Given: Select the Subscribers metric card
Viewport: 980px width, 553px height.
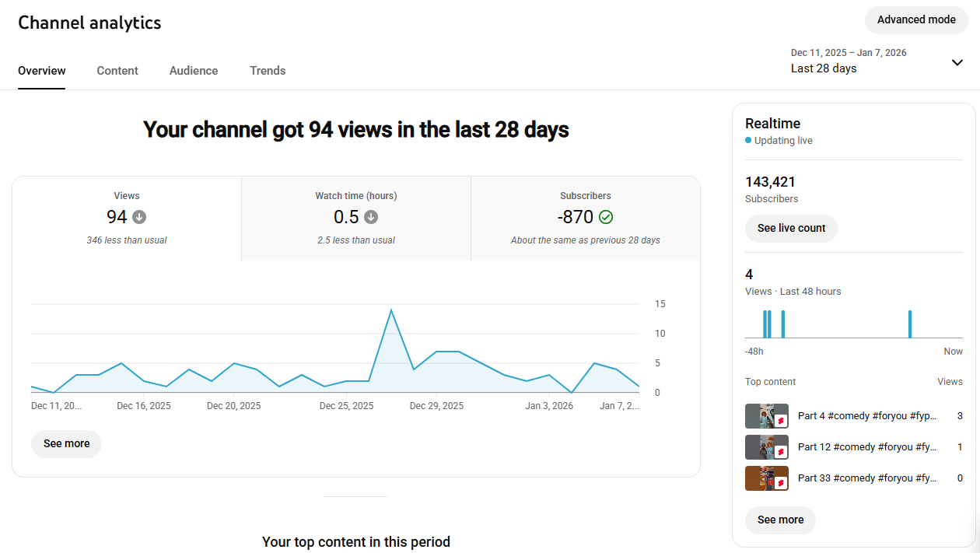Looking at the screenshot, I should coord(585,218).
